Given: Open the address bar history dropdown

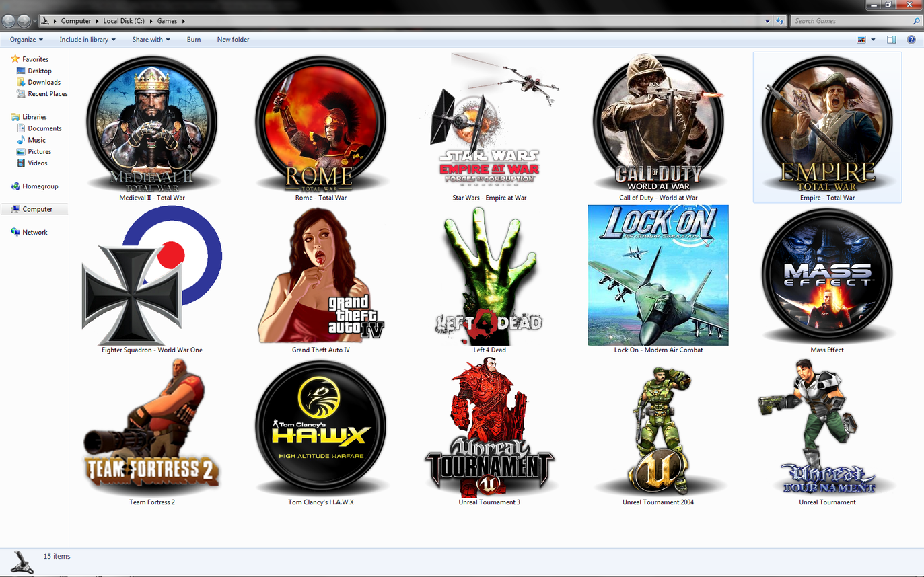Looking at the screenshot, I should pyautogui.click(x=767, y=21).
